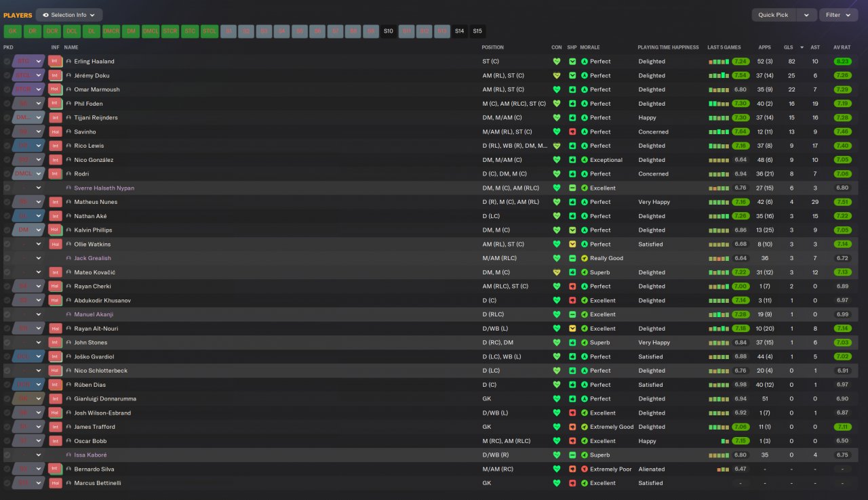Screen dimensions: 868x500
Task: Select the S15 substitute slot
Action: tap(477, 31)
